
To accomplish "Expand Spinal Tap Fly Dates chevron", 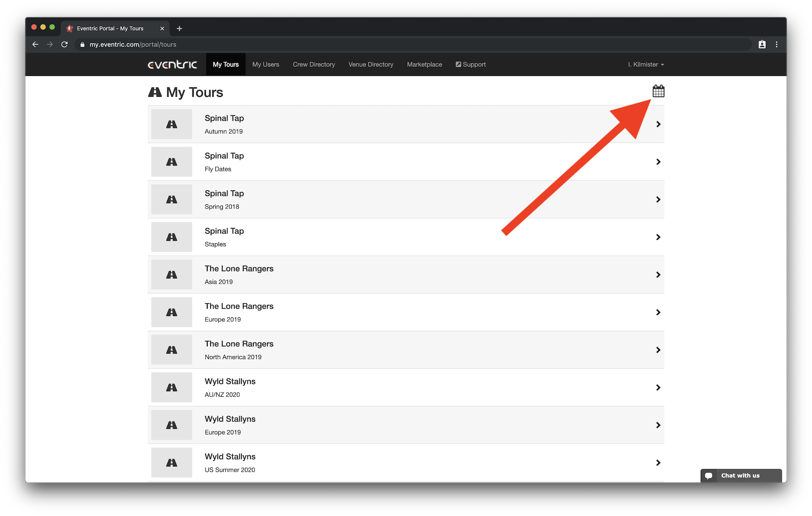I will (658, 162).
